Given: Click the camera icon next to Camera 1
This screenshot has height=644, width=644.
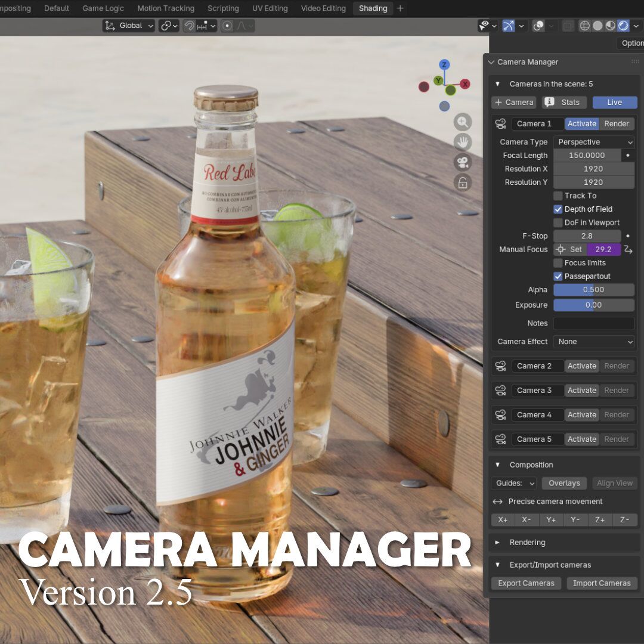Looking at the screenshot, I should coord(500,123).
